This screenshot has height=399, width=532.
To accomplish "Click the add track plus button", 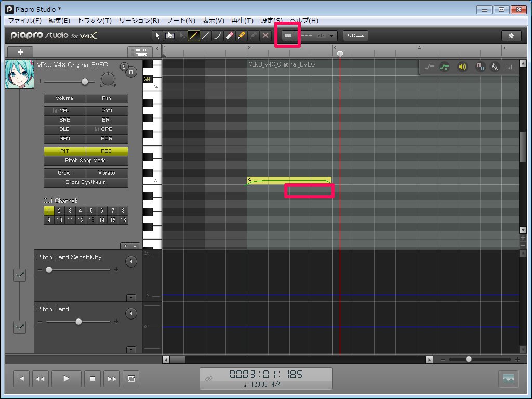I will [19, 52].
